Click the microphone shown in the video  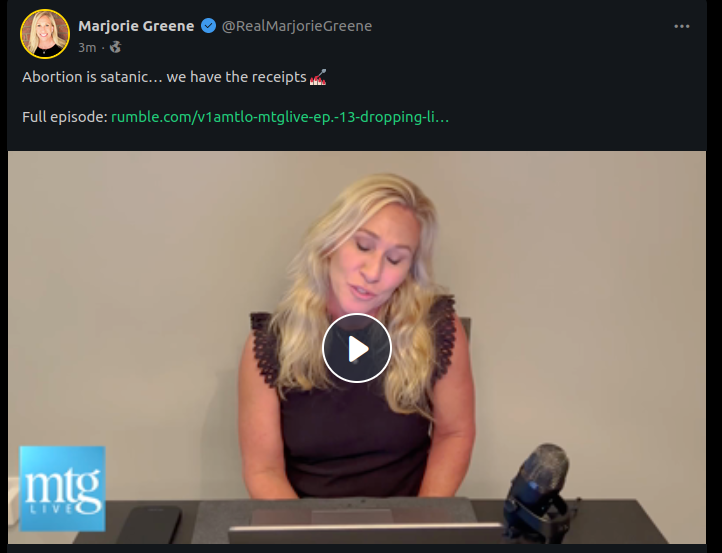point(538,490)
